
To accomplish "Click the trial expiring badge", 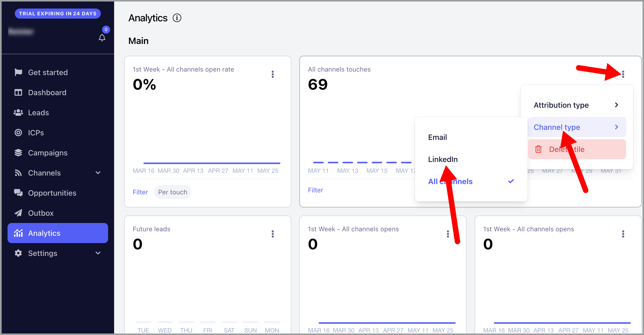I will pos(58,14).
